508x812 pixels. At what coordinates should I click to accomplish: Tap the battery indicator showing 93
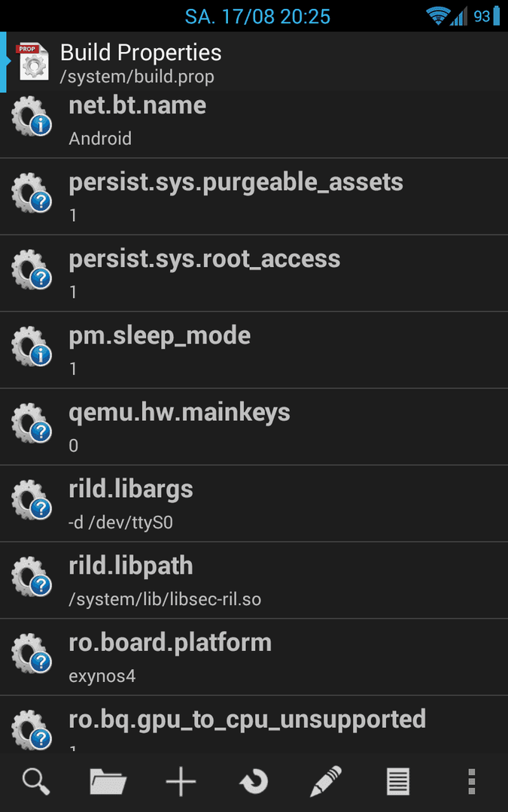(x=487, y=16)
